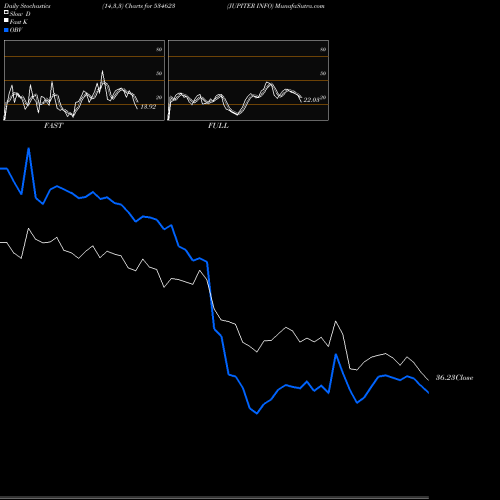Viewport: 500px width, 500px height.
Task: Click the 'OBV' legend label
Action: pyautogui.click(x=16, y=30)
